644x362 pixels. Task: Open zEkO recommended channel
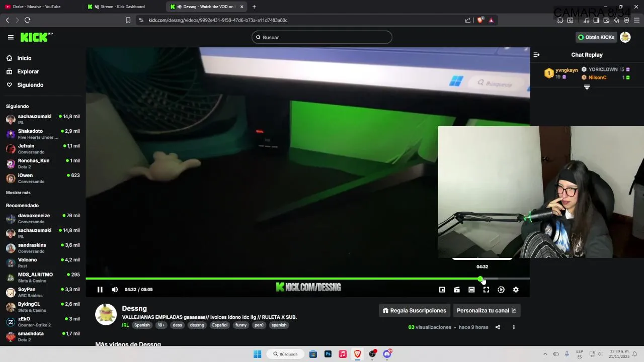point(43,322)
